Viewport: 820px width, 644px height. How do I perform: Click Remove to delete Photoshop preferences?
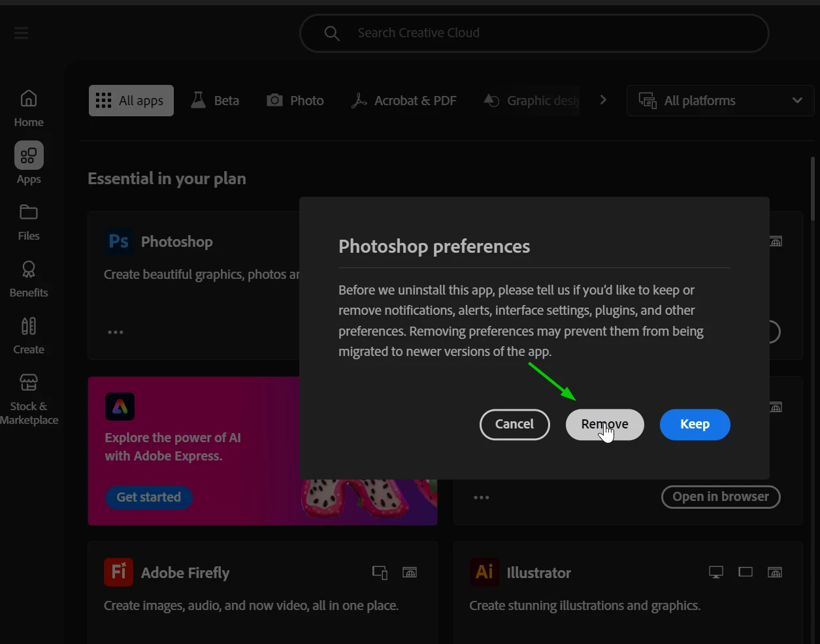click(x=605, y=425)
